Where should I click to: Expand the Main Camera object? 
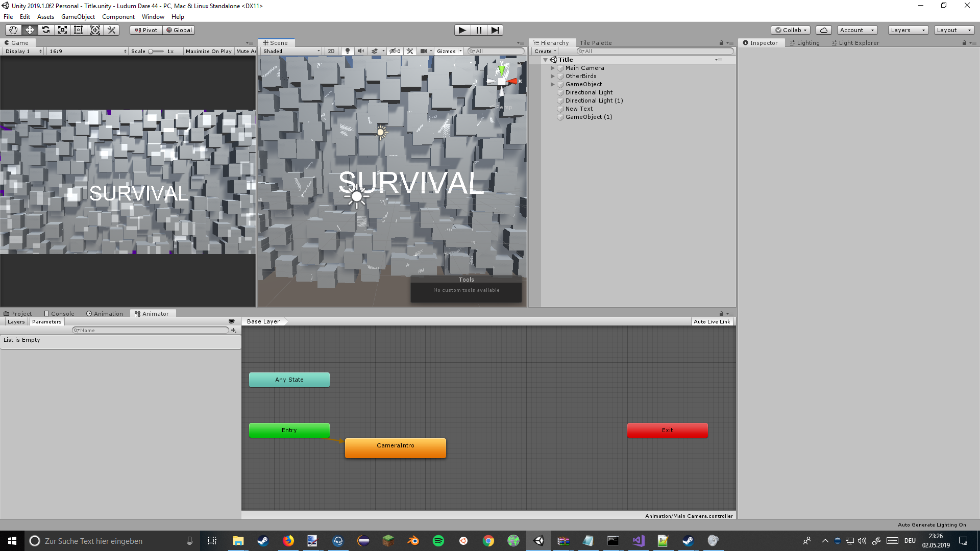(552, 68)
